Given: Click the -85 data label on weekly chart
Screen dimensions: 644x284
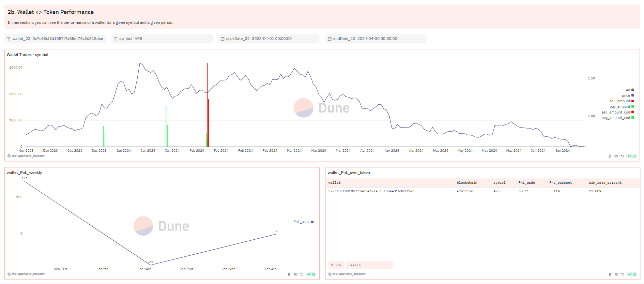Looking at the screenshot, I should (150, 262).
